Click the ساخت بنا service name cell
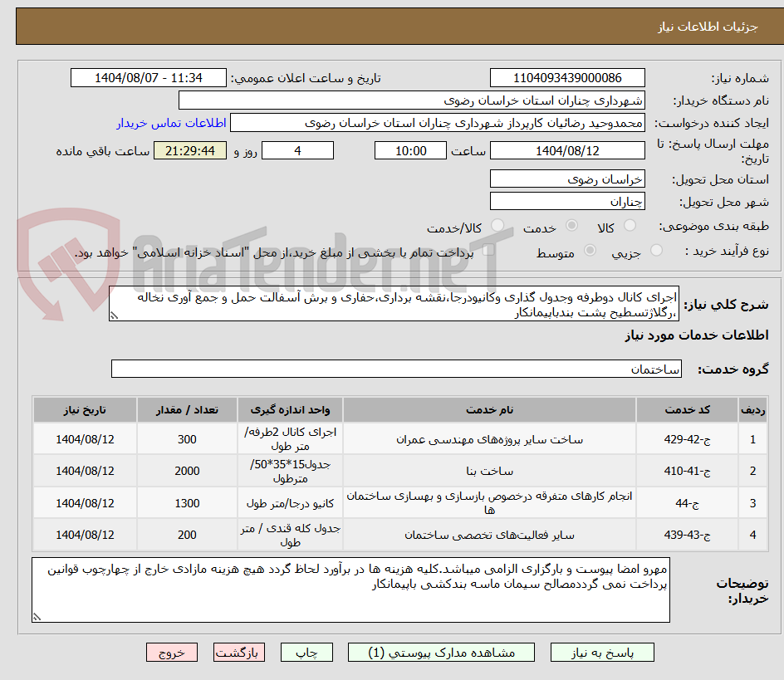The image size is (784, 680). (489, 471)
